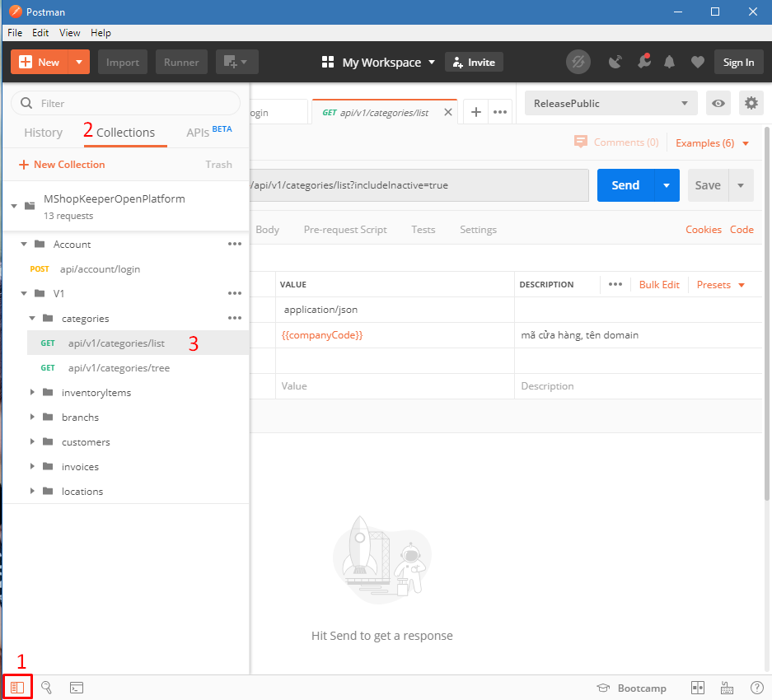Click the Invite button
The height and width of the screenshot is (700, 772).
[x=474, y=62]
